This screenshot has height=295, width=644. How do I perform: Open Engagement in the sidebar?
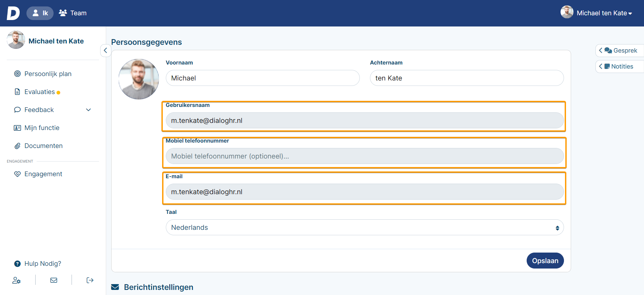click(x=43, y=174)
